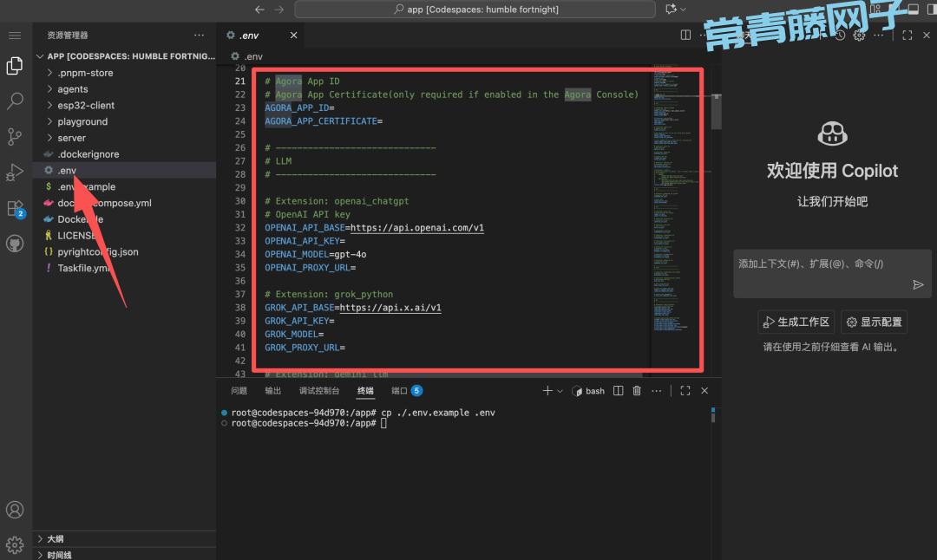This screenshot has width=937, height=560.
Task: Open the hamburger application menu
Action: (x=15, y=36)
